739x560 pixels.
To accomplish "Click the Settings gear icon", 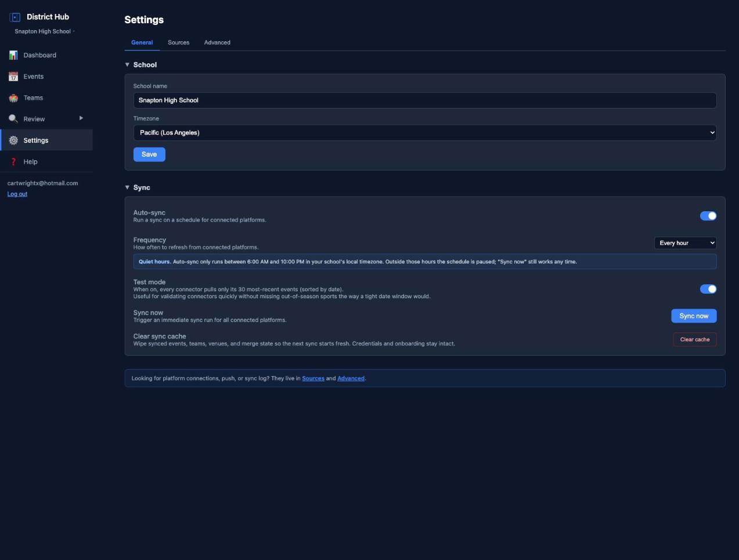I will pos(13,140).
